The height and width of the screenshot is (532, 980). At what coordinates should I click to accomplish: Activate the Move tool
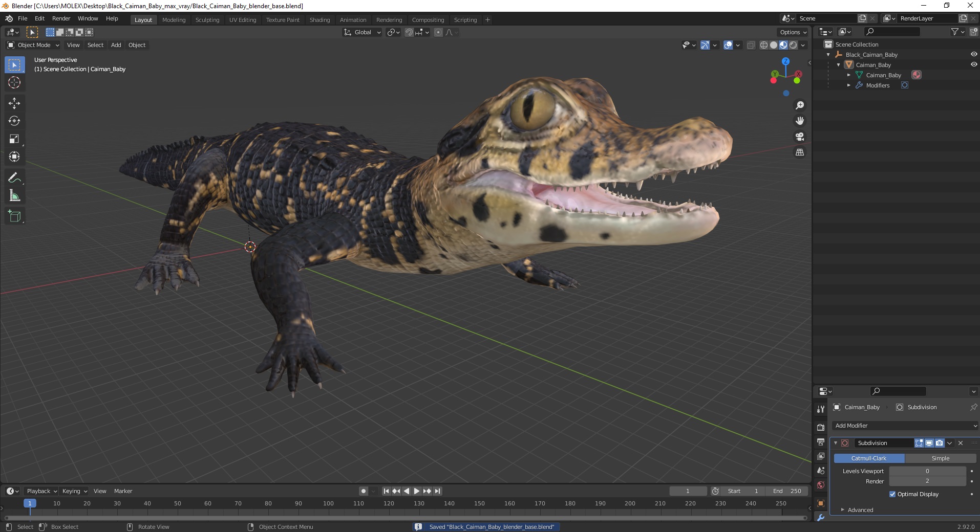[14, 103]
